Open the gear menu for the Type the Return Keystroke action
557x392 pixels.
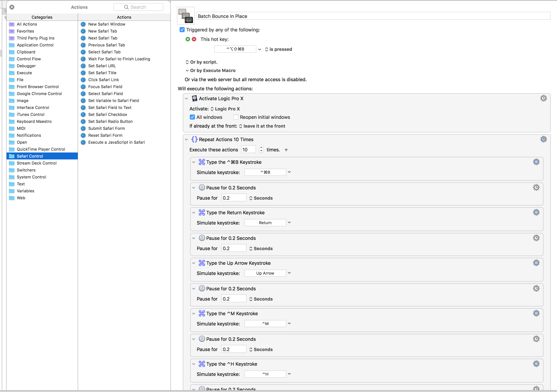pos(536,212)
